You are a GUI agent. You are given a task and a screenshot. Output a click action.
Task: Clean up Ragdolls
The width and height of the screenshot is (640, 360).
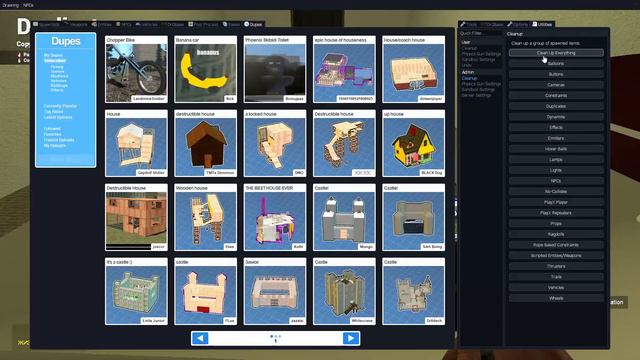click(x=556, y=234)
